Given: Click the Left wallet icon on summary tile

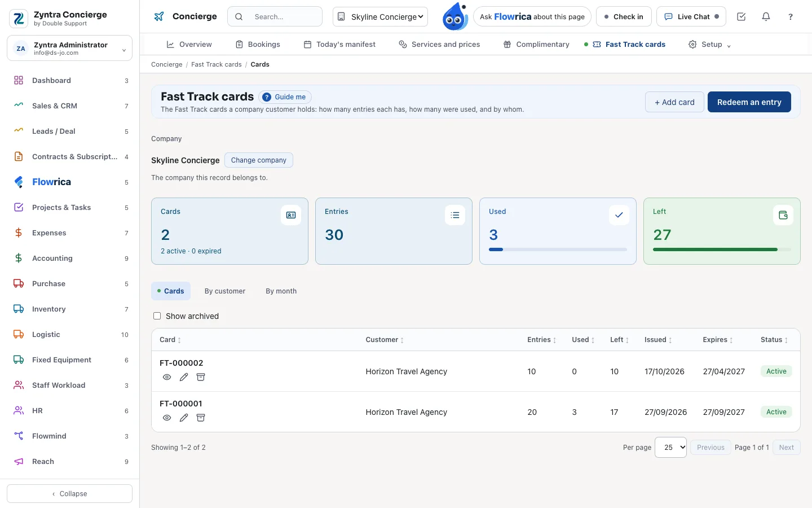Looking at the screenshot, I should click(783, 215).
